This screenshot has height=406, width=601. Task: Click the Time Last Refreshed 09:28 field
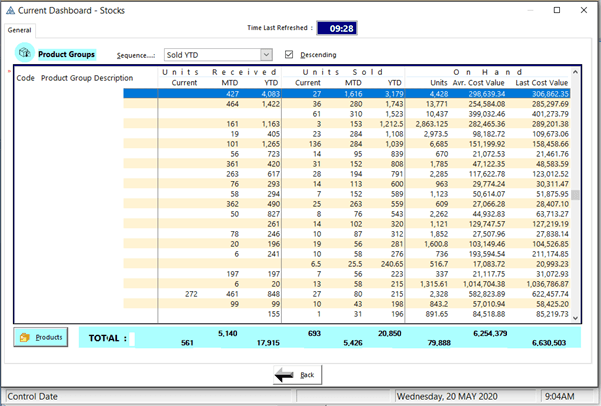[x=337, y=28]
